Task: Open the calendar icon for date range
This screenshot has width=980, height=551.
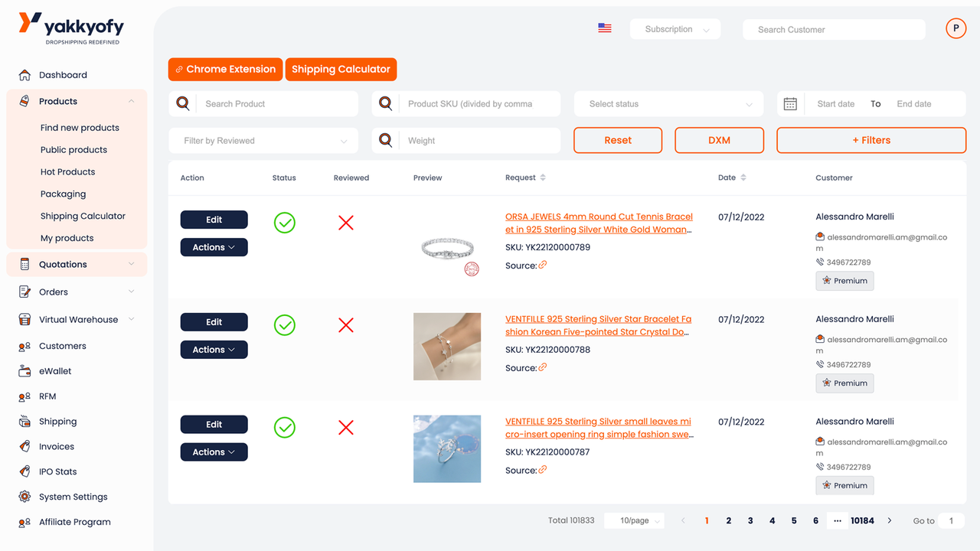Action: 790,103
